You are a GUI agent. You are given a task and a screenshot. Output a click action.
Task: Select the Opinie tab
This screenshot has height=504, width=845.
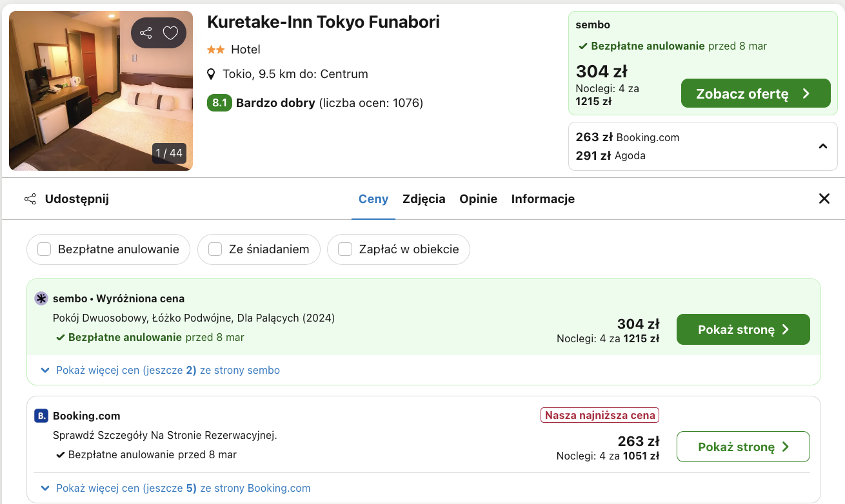coord(479,199)
